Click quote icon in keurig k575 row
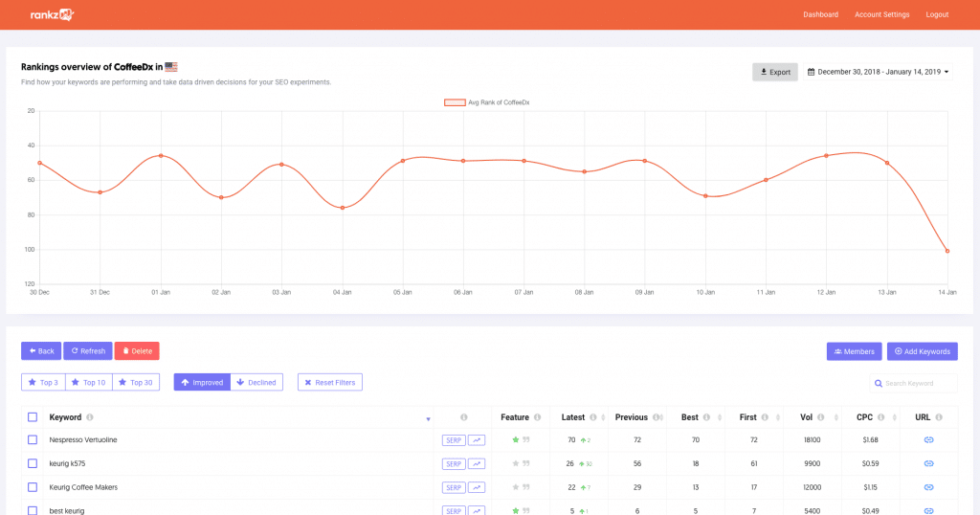Image resolution: width=980 pixels, height=515 pixels. tap(526, 463)
